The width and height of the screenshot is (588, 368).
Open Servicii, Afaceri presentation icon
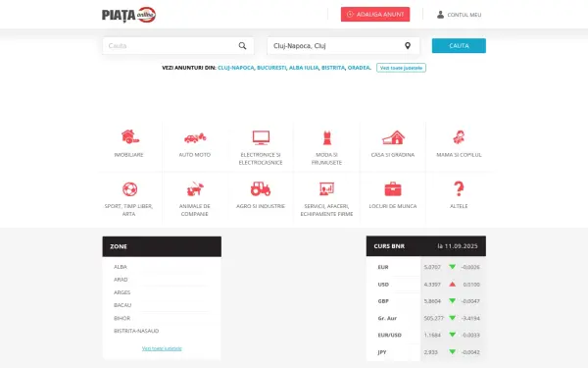point(326,188)
